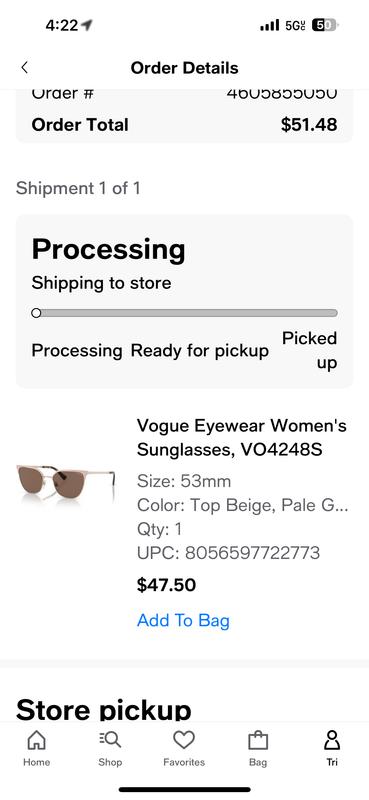Tap the Tri account profile icon
This screenshot has height=800, width=369.
332,740
